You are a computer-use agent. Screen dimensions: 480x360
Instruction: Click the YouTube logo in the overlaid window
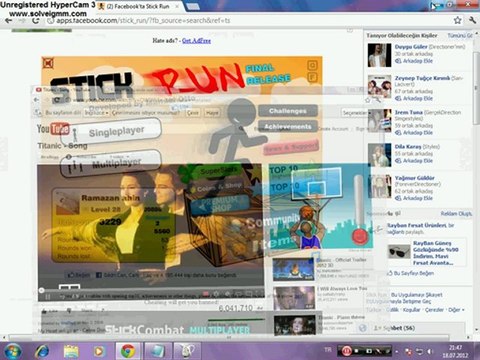(x=53, y=129)
